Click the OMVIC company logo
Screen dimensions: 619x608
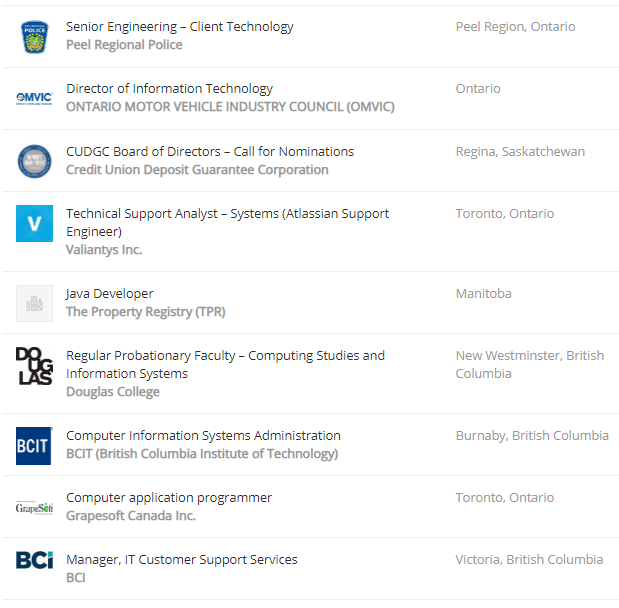(x=34, y=98)
